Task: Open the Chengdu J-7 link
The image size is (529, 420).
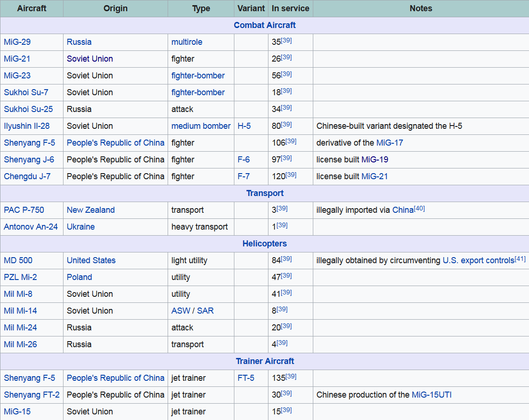Action: 28,176
